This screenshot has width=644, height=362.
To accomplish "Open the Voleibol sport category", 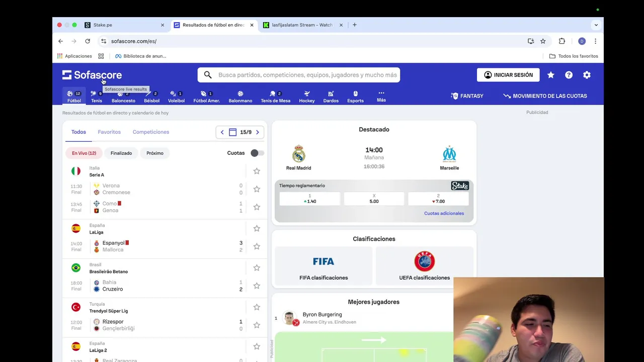I will pyautogui.click(x=176, y=97).
